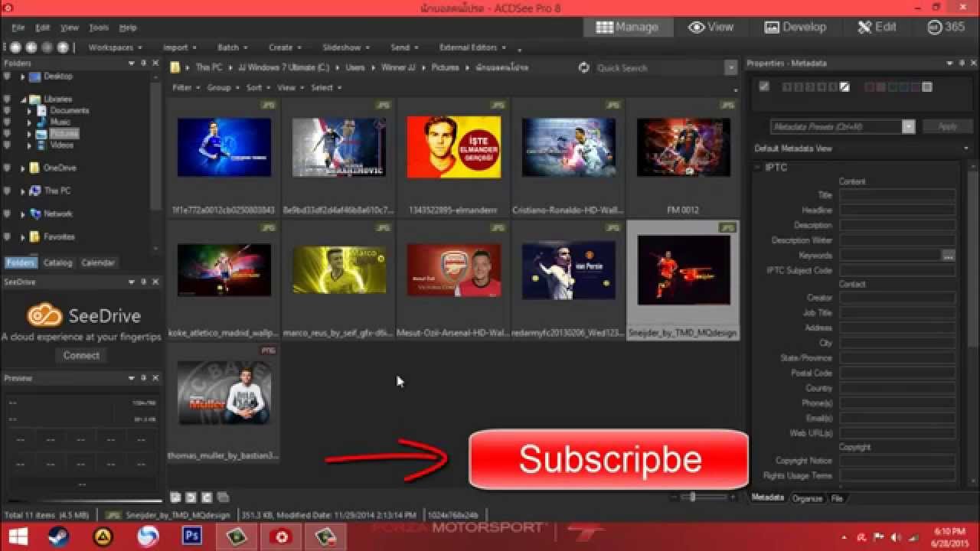Screen dimensions: 980x551
Task: Open the Sort dropdown
Action: click(258, 87)
